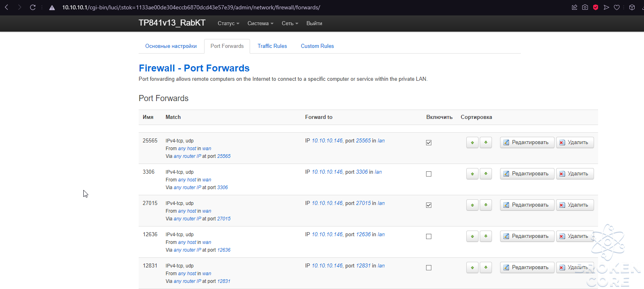Click the TP841v13_RabKT router title
The height and width of the screenshot is (289, 644).
point(172,23)
